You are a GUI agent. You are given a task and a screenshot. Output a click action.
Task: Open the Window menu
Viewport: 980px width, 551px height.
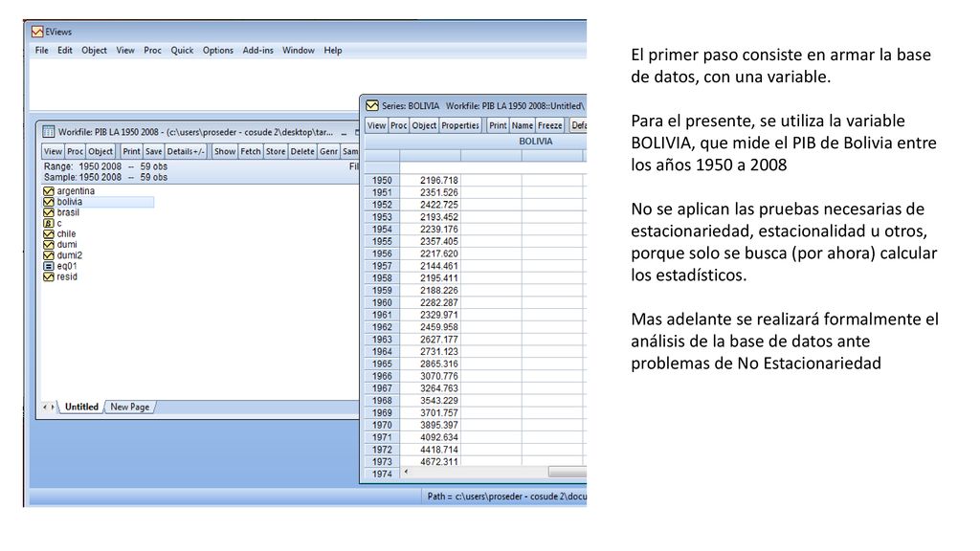click(299, 50)
